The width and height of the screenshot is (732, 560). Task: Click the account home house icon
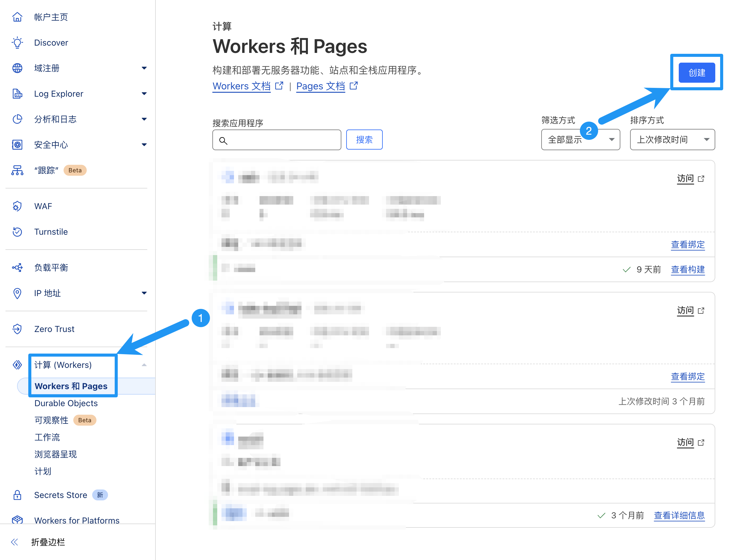tap(17, 17)
